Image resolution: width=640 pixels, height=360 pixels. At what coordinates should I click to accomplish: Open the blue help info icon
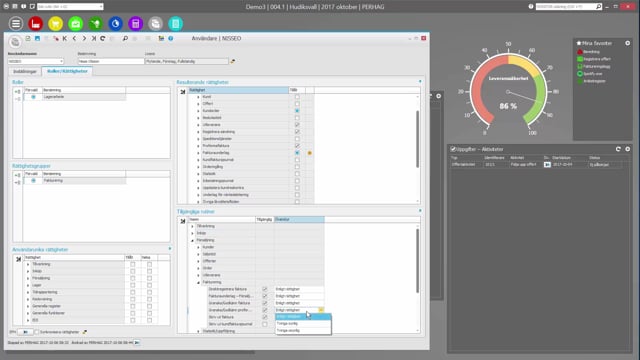tap(171, 38)
